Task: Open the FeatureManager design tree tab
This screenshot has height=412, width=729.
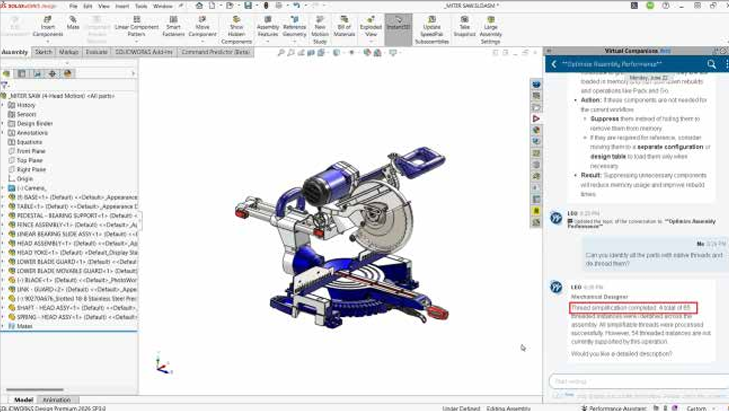Action: [x=7, y=73]
